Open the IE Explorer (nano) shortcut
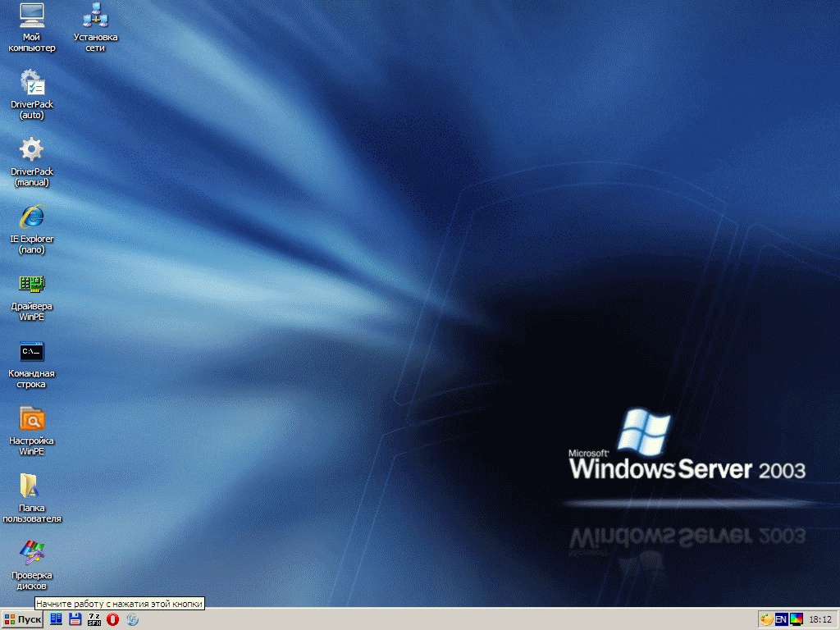Image resolution: width=840 pixels, height=630 pixels. (32, 230)
